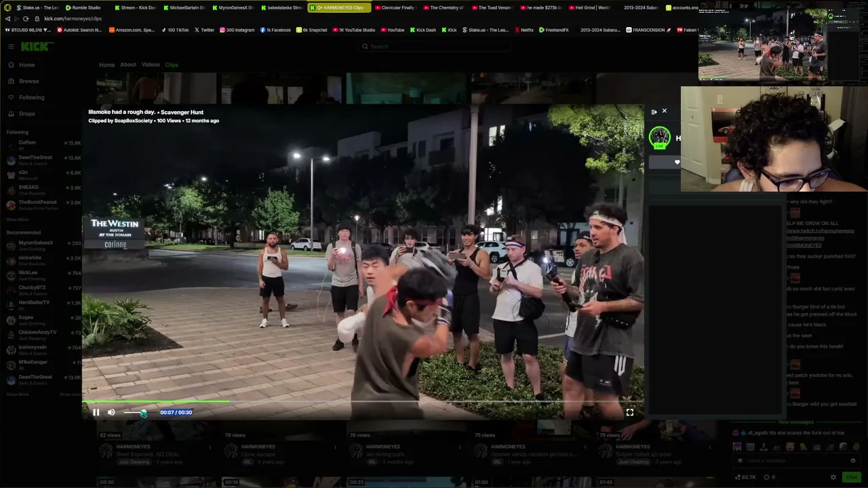Open xQc channel in Following list
The image size is (868, 488).
43,175
